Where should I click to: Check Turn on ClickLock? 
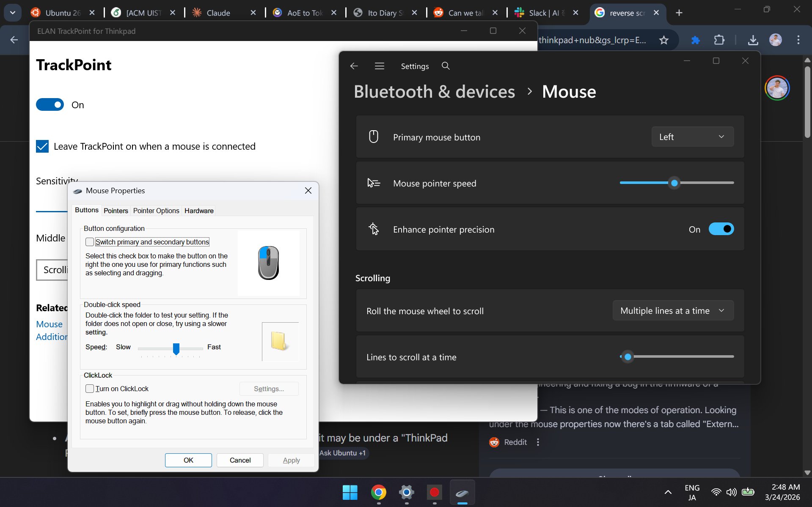pyautogui.click(x=90, y=389)
